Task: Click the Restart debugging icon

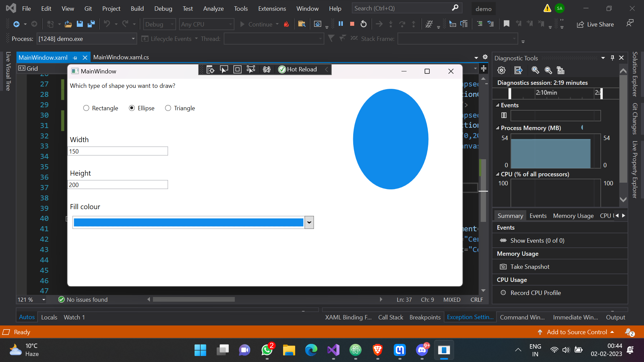Action: coord(364,24)
